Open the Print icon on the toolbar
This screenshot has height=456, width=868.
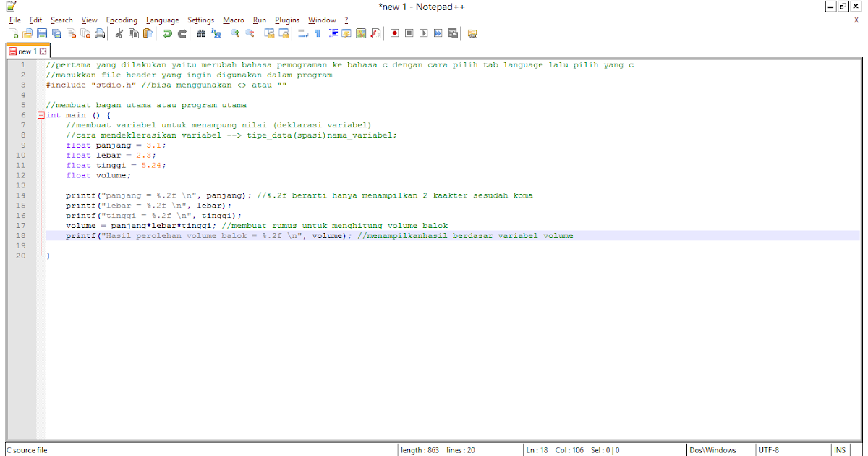pos(100,33)
